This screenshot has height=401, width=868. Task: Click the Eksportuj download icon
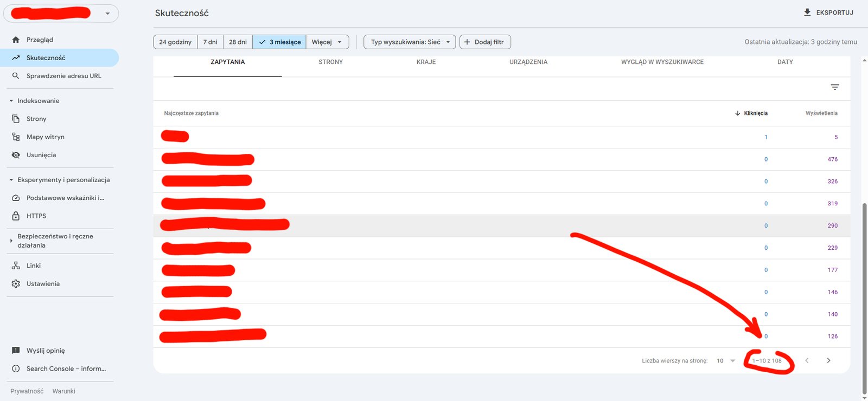807,12
